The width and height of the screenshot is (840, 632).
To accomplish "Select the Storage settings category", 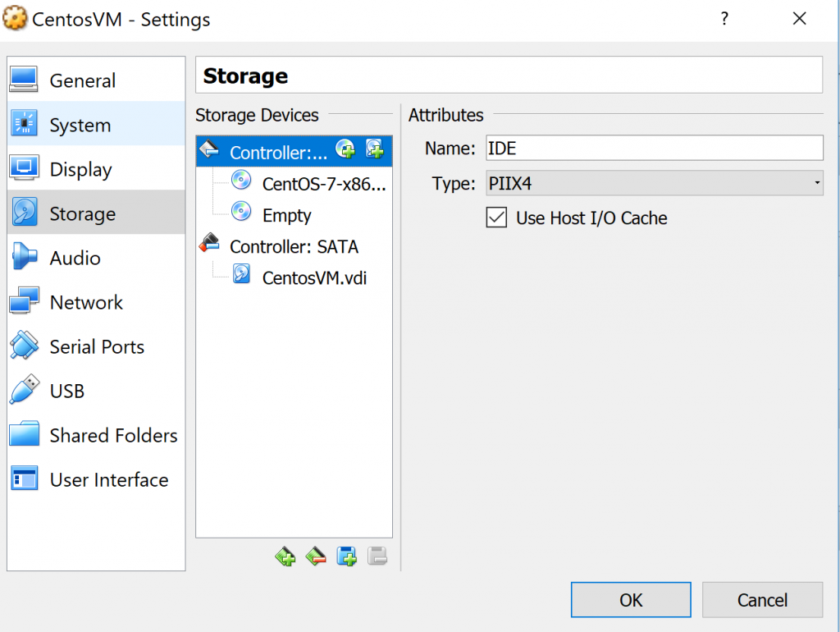I will (97, 213).
